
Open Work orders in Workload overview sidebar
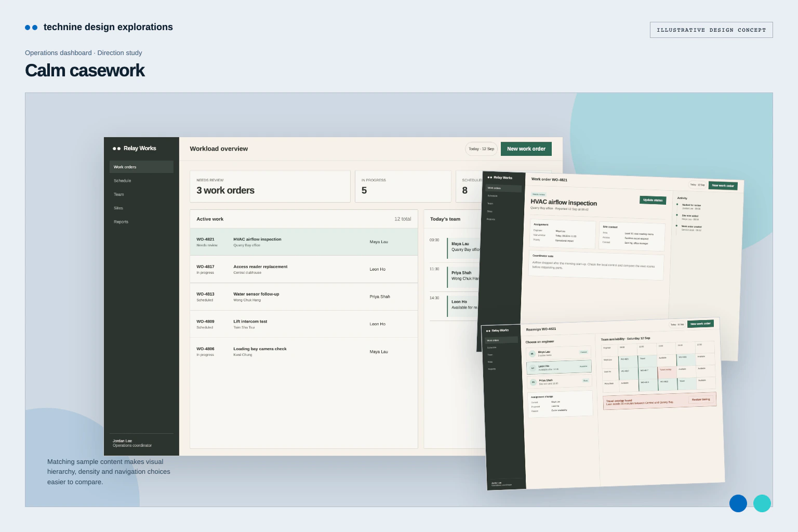[141, 167]
